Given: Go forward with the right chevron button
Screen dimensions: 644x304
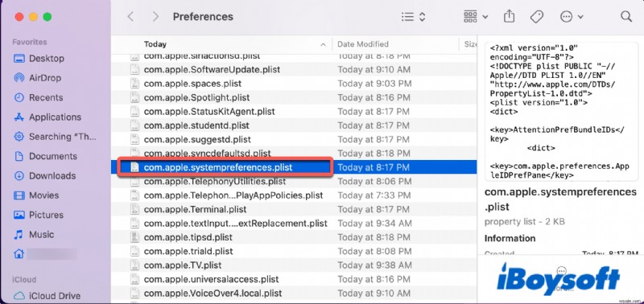Looking at the screenshot, I should tap(155, 17).
